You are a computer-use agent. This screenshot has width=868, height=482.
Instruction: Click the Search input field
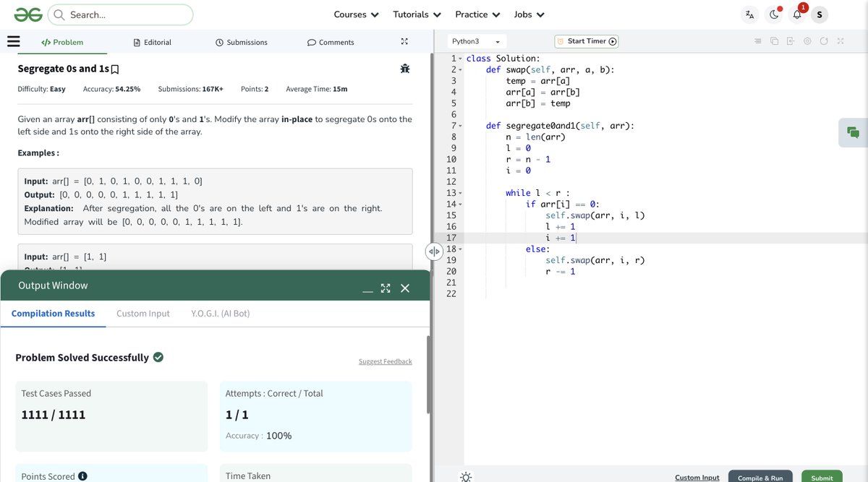(120, 14)
